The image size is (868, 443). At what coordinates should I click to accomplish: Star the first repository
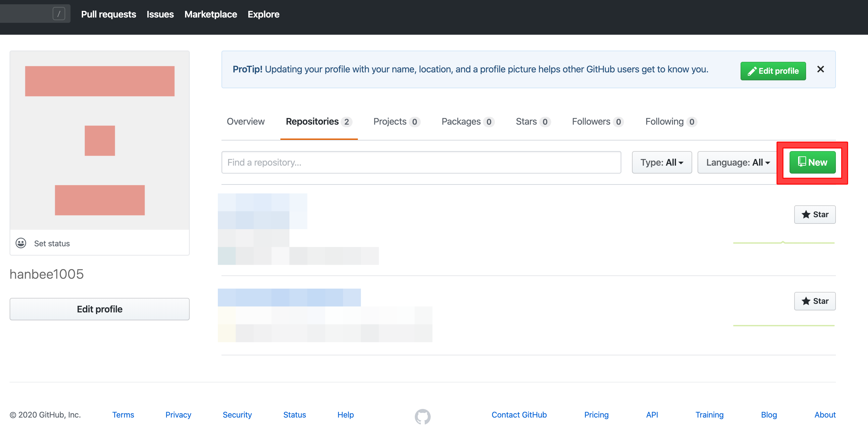[x=814, y=215]
